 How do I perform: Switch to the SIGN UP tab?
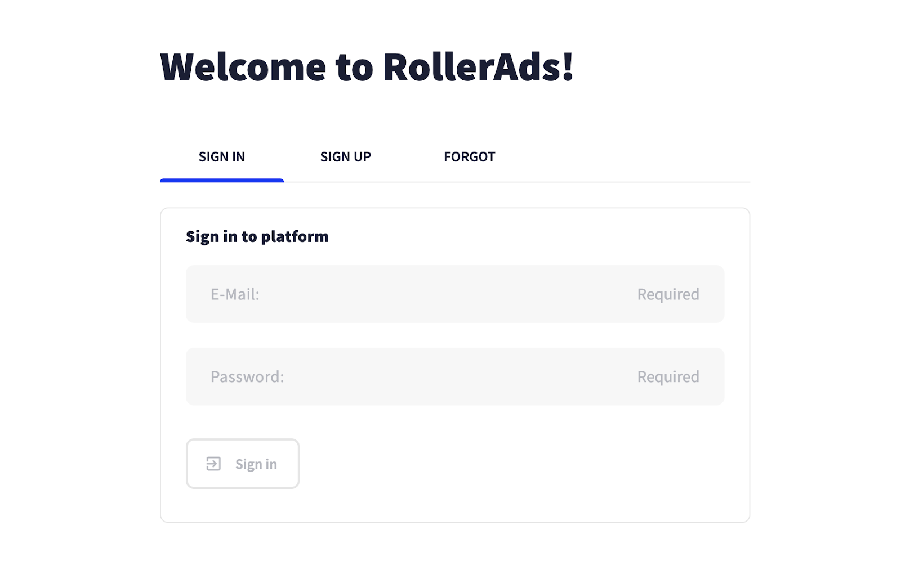[x=345, y=157]
